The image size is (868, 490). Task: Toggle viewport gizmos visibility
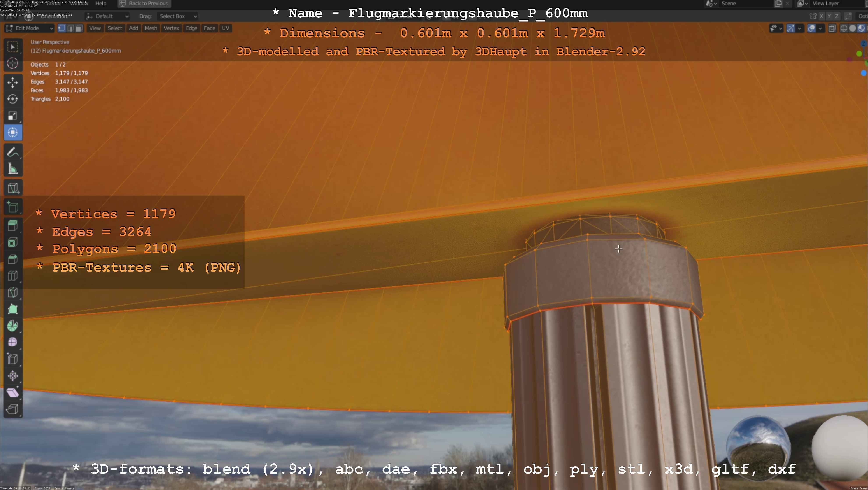tap(791, 28)
